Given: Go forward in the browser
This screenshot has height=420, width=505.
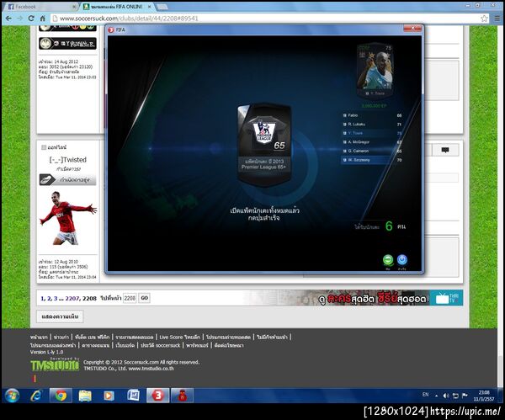Looking at the screenshot, I should tap(20, 19).
